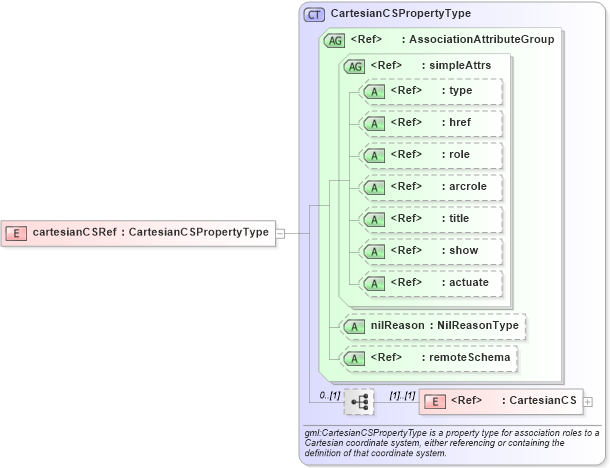The image size is (610, 468).
Task: Select the A icon of the actuate attribute
Action: 374,283
